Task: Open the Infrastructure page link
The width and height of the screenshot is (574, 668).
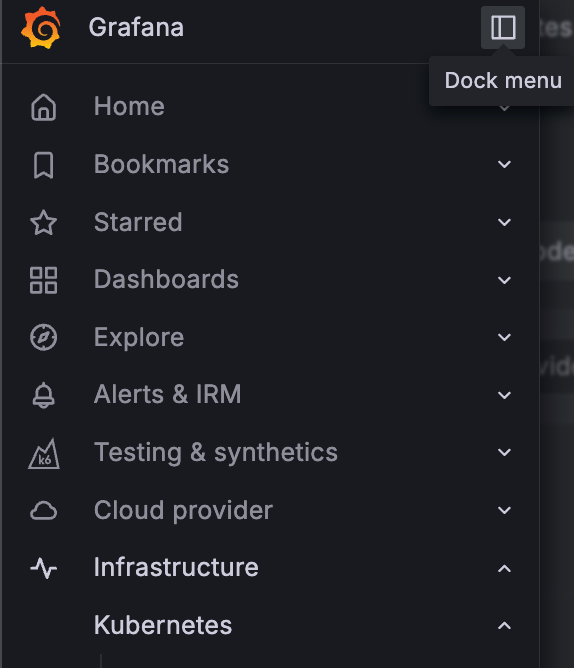Action: 176,567
